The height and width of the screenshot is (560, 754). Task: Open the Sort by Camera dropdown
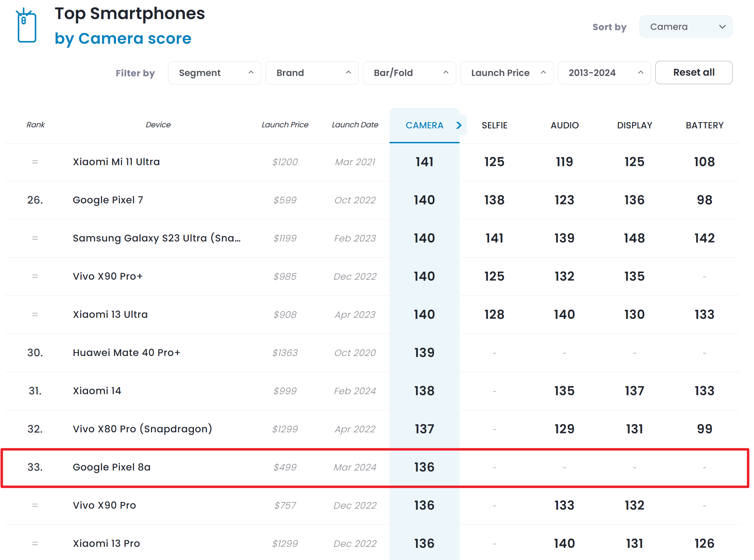tap(685, 27)
